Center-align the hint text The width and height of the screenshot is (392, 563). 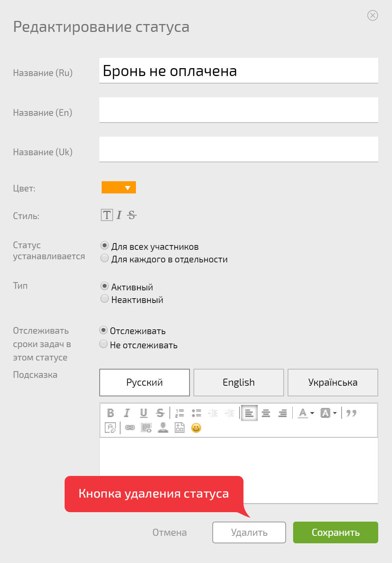click(266, 413)
